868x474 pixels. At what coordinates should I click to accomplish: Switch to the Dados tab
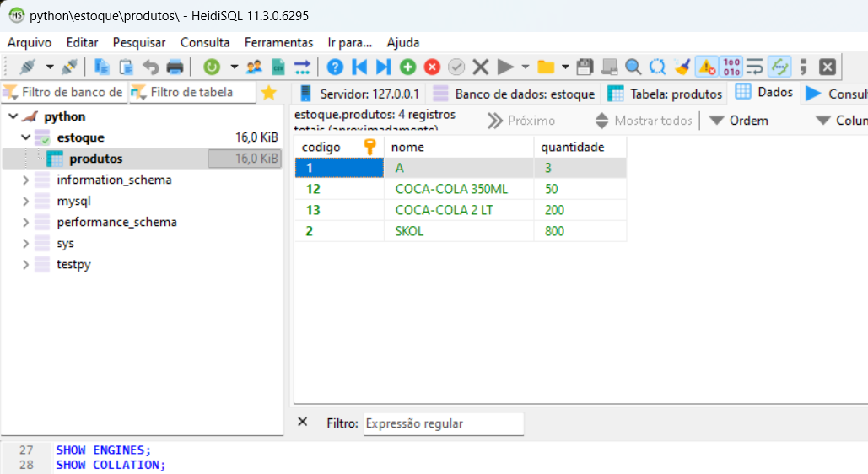pyautogui.click(x=764, y=92)
